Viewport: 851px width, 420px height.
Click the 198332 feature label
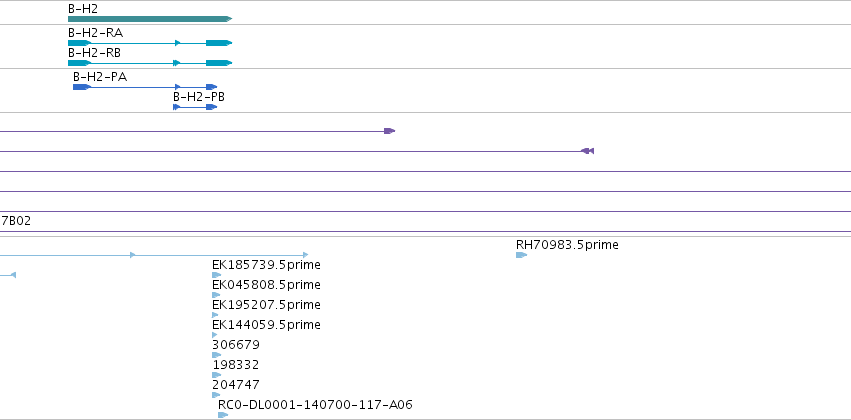pos(236,365)
